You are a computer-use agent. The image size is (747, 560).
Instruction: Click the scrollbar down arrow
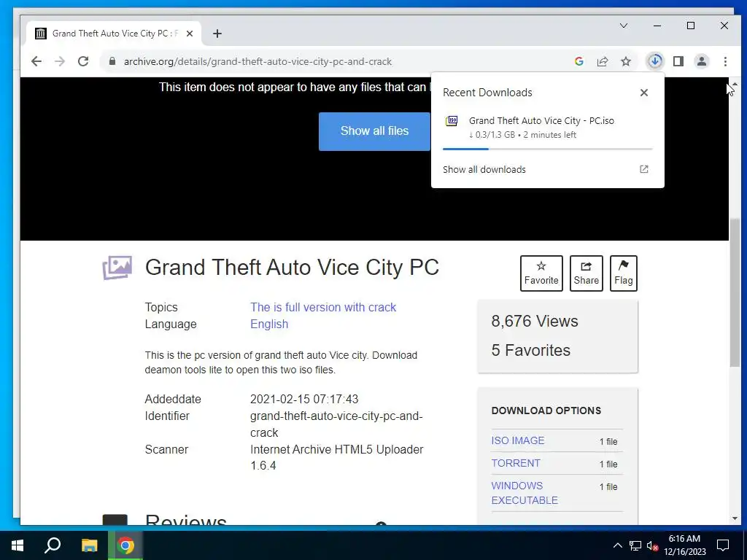point(734,518)
